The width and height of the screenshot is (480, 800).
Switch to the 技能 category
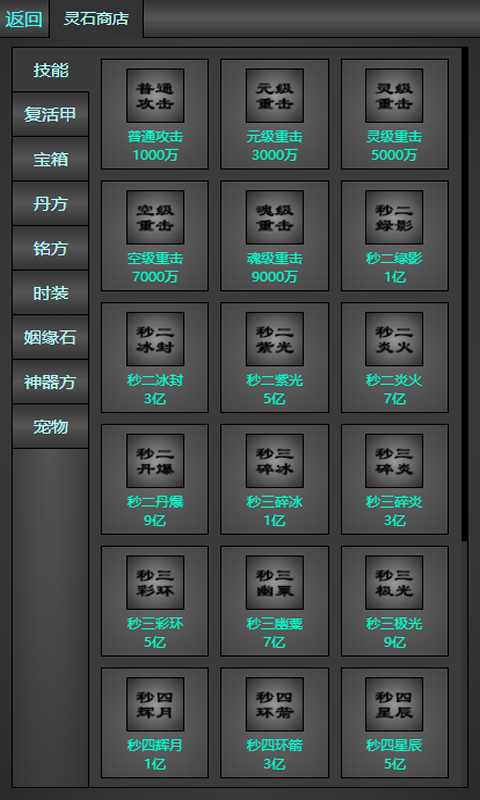[50, 70]
